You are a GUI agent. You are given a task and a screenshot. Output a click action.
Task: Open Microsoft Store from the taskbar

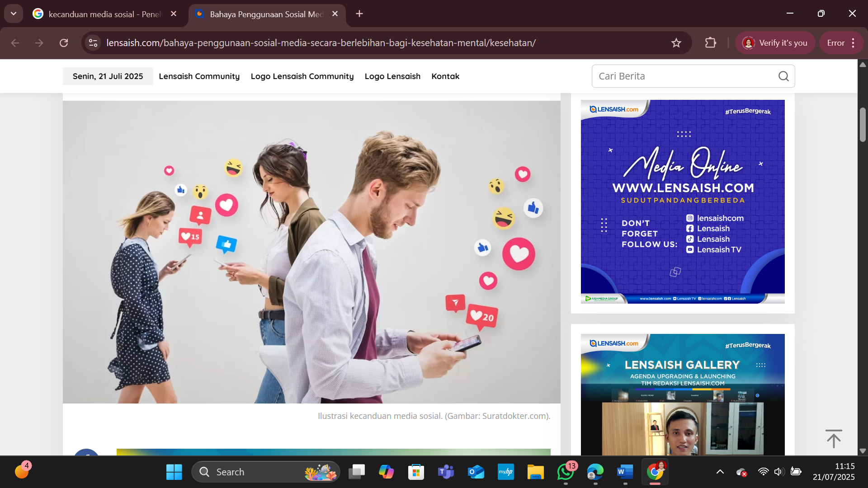416,472
